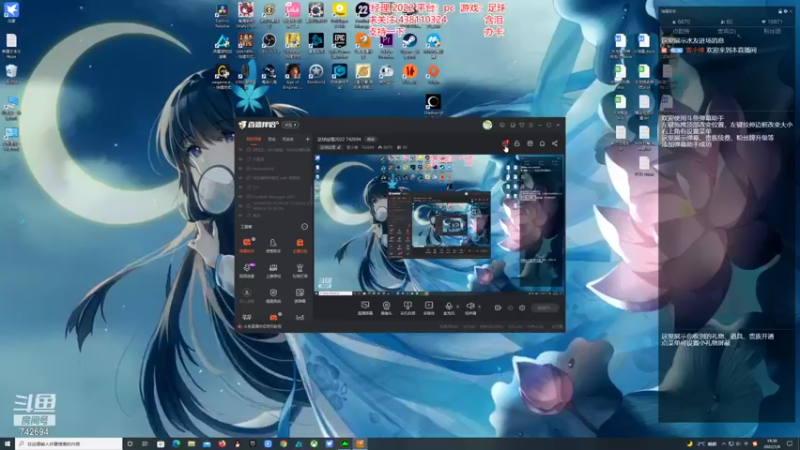Open the EPIC Games Launcher desktop icon

point(339,44)
